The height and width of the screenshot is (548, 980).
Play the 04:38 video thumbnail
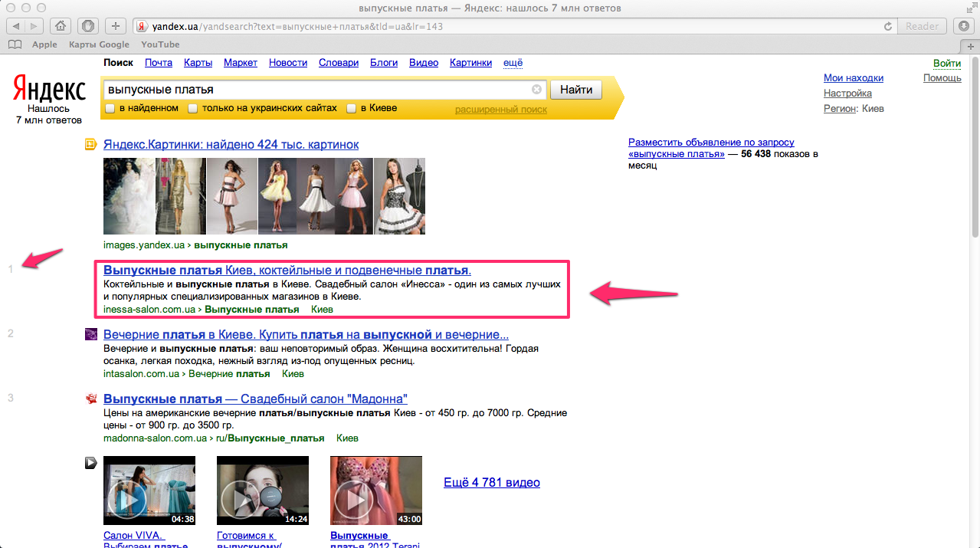[149, 491]
